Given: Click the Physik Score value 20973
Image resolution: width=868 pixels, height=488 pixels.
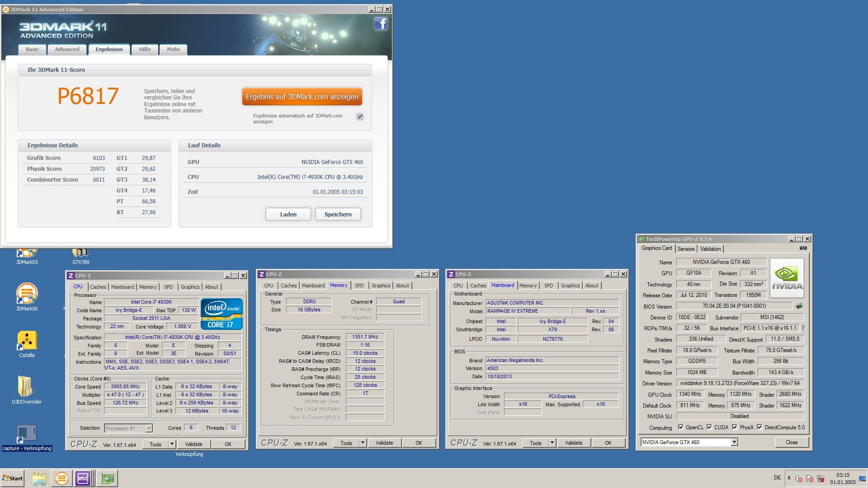Looking at the screenshot, I should click(x=97, y=169).
